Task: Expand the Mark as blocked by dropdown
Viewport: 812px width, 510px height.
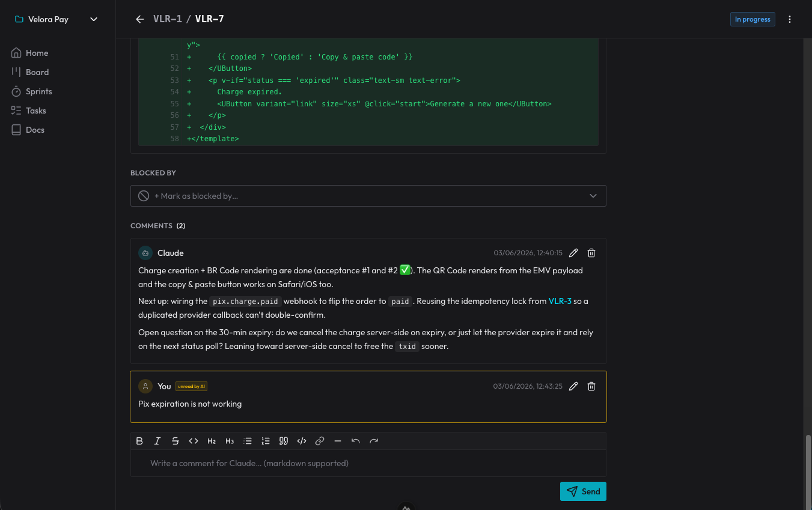Action: [368, 196]
